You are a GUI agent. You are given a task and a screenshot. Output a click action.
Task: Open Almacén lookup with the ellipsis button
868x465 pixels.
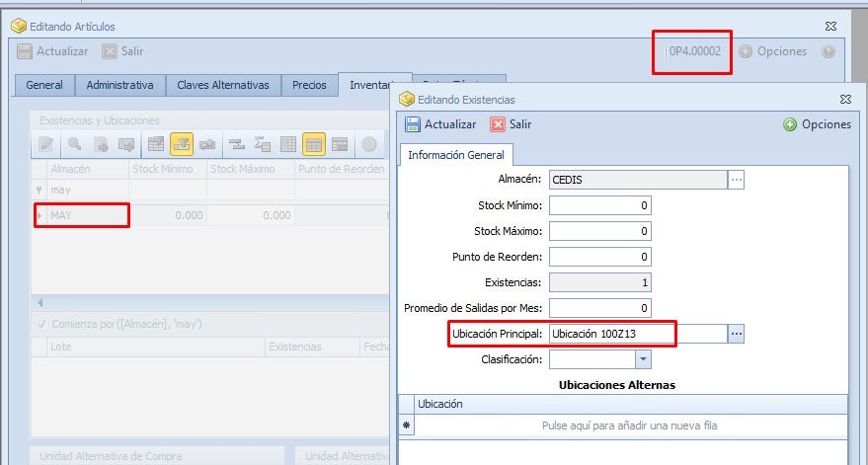coord(736,180)
